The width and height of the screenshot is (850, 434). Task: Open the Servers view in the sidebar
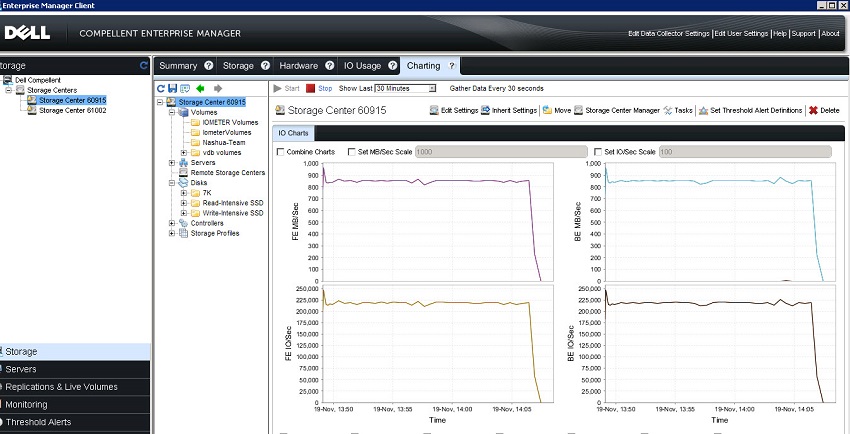(75, 369)
